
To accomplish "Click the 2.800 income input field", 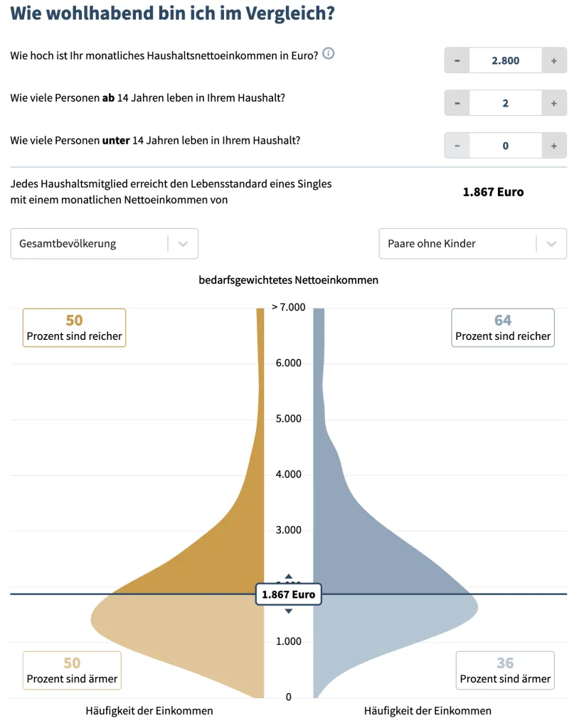I will coord(506,60).
